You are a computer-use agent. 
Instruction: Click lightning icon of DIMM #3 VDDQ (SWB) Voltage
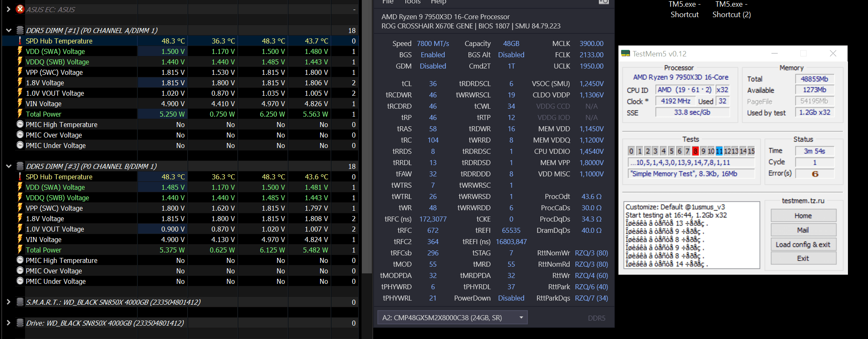click(x=20, y=197)
